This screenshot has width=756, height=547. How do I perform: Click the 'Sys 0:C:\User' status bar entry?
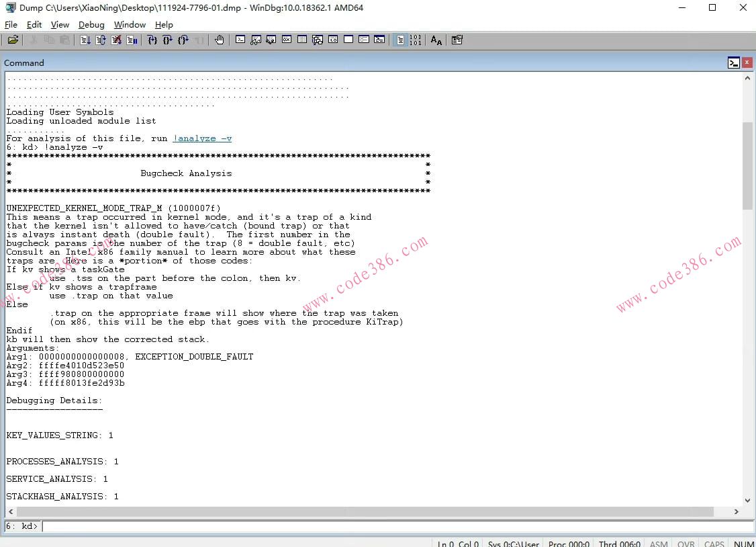pos(513,544)
